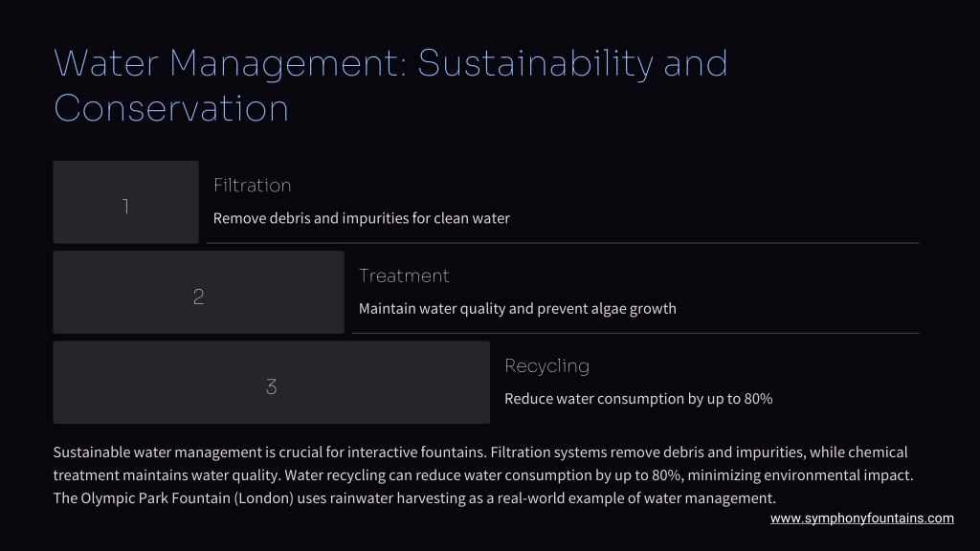Click the word 'Sustainability' in the title

(x=536, y=64)
